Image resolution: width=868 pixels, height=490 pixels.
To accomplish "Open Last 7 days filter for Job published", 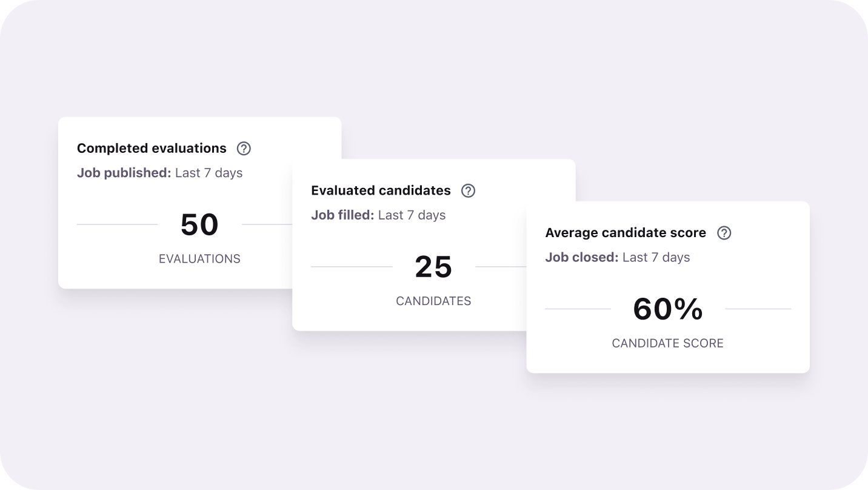I will pyautogui.click(x=209, y=173).
